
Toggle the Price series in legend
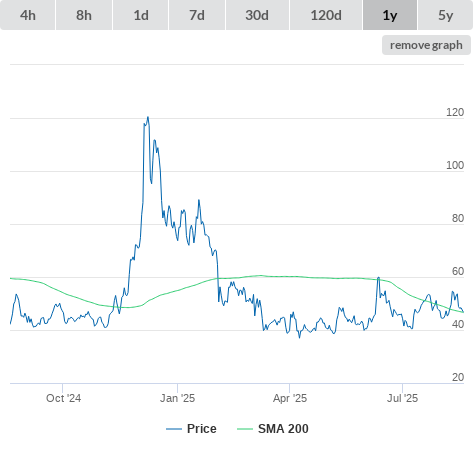tap(202, 429)
